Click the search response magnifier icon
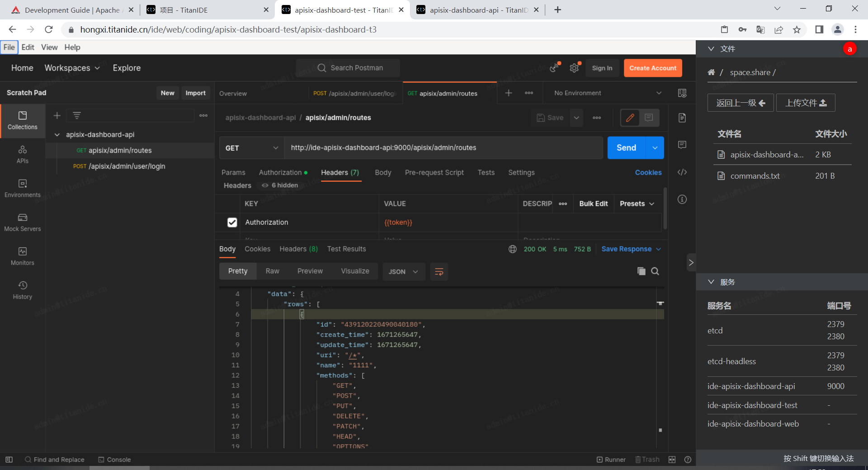This screenshot has height=470, width=868. point(655,271)
